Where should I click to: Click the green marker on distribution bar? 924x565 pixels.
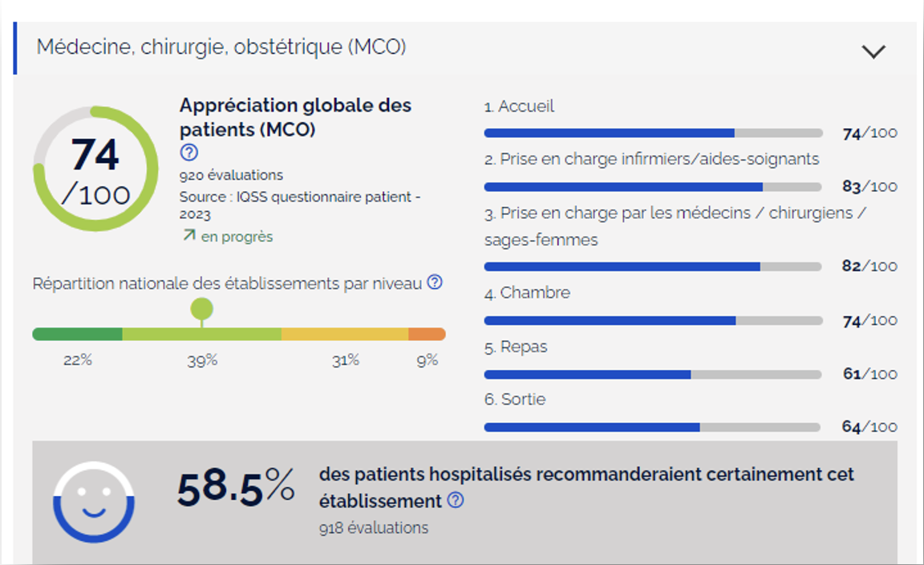pyautogui.click(x=201, y=309)
